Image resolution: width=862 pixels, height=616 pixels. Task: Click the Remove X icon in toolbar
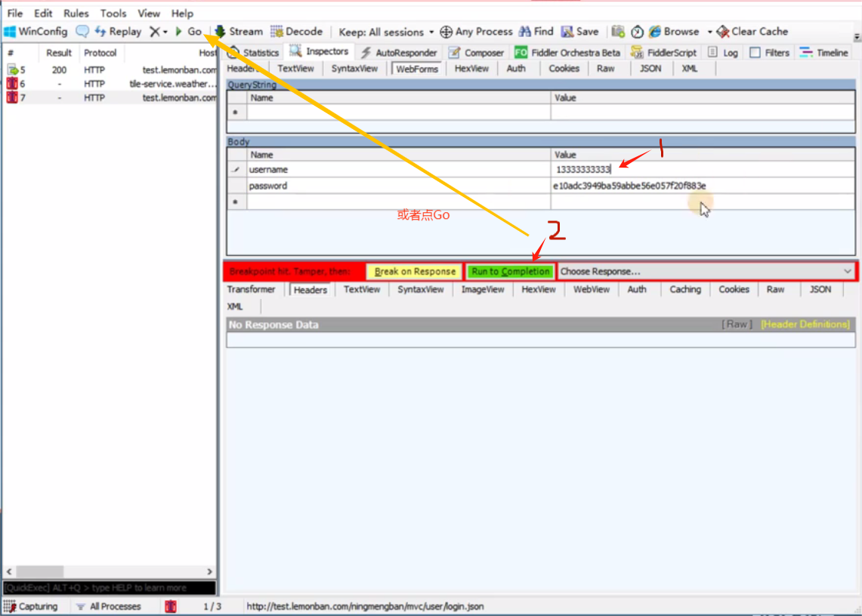155,31
